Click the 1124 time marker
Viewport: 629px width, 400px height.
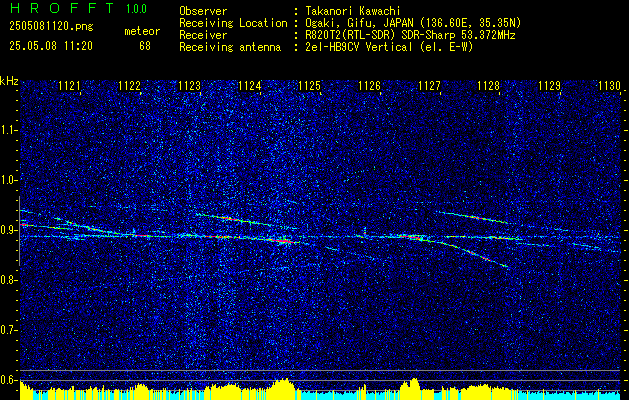coord(250,86)
